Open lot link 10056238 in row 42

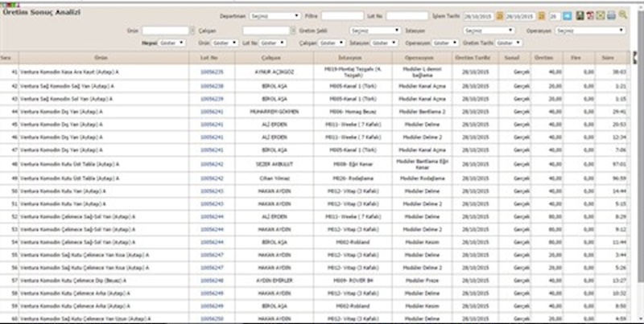212,86
